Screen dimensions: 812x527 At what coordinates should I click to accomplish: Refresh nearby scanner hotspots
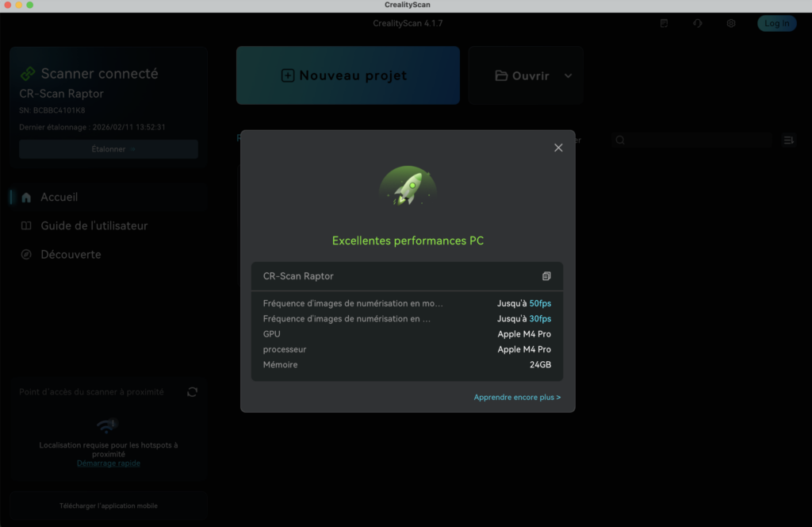pos(192,392)
